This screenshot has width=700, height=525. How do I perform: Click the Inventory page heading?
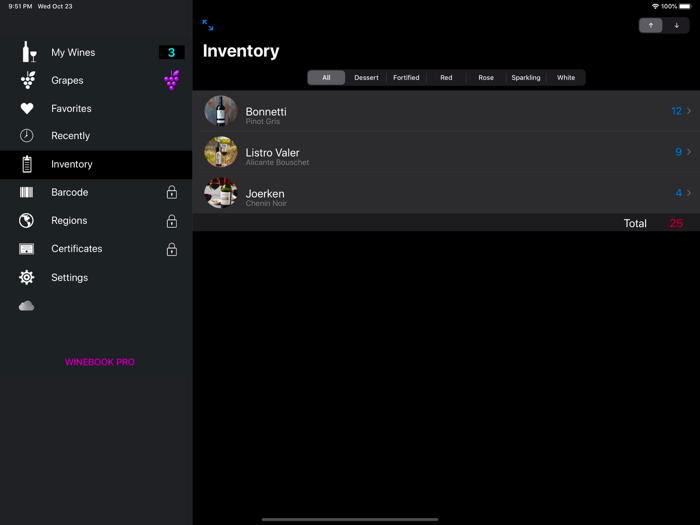tap(241, 51)
